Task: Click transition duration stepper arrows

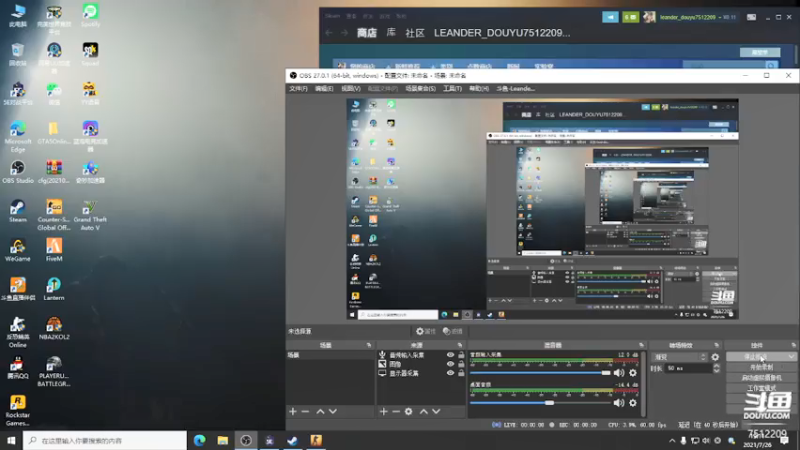Action: tap(716, 368)
